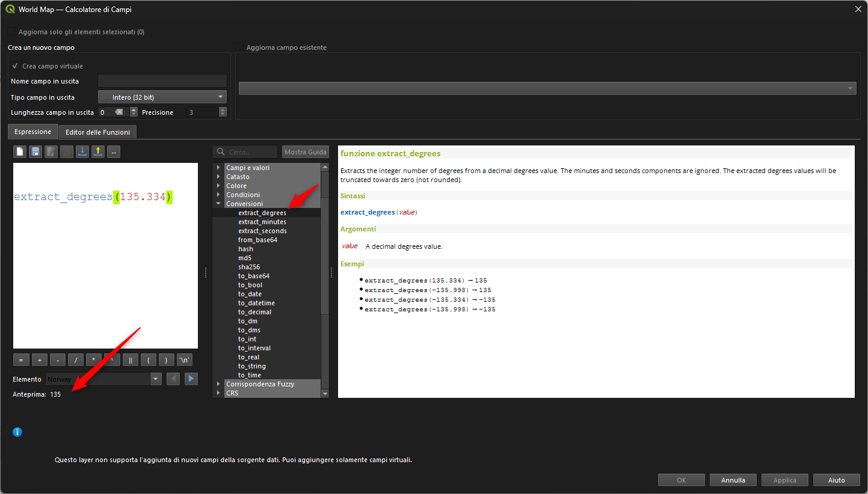Click the clear expression (new file) icon

(x=20, y=152)
